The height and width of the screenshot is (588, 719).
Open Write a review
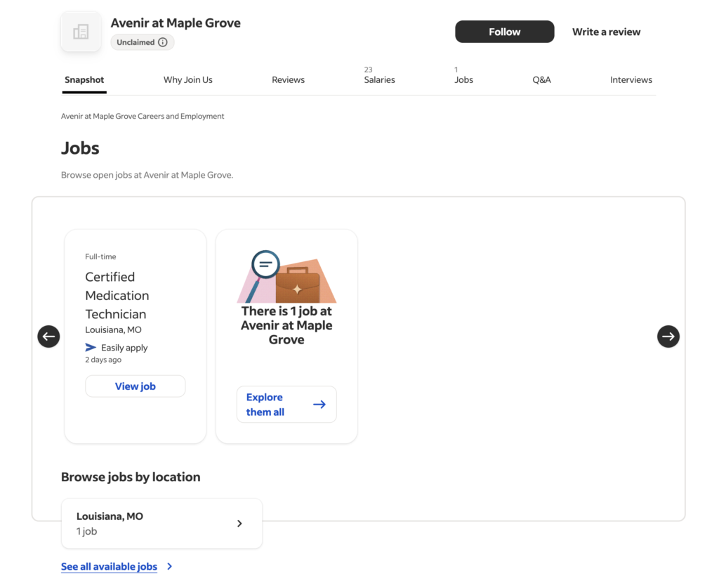[x=605, y=32]
